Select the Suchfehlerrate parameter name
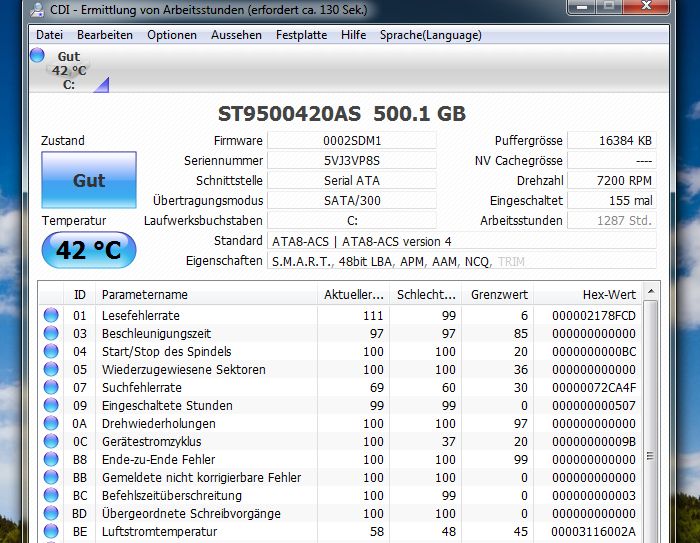Viewport: 700px width, 543px height. (x=142, y=387)
